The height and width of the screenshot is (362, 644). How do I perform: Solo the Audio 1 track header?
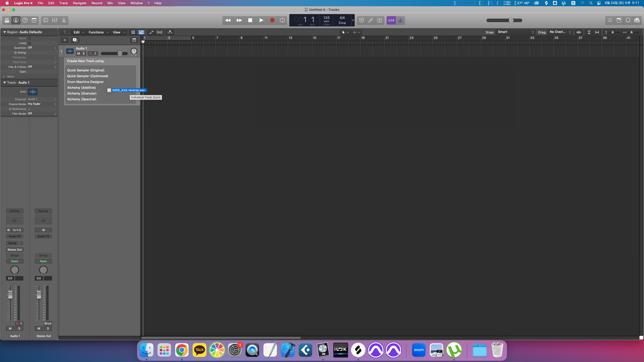[x=84, y=54]
